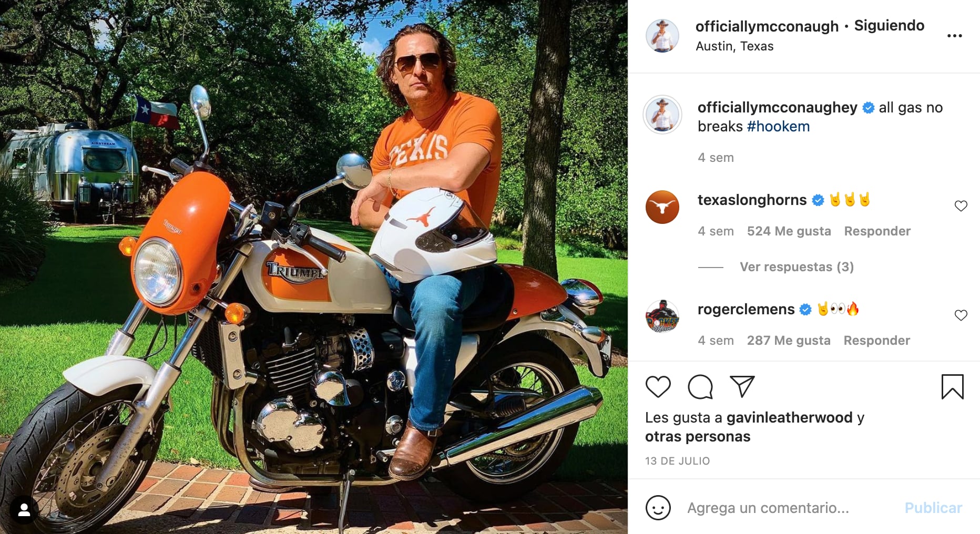Viewport: 980px width, 534px height.
Task: Like the rogerclemens comment
Action: [x=961, y=315]
